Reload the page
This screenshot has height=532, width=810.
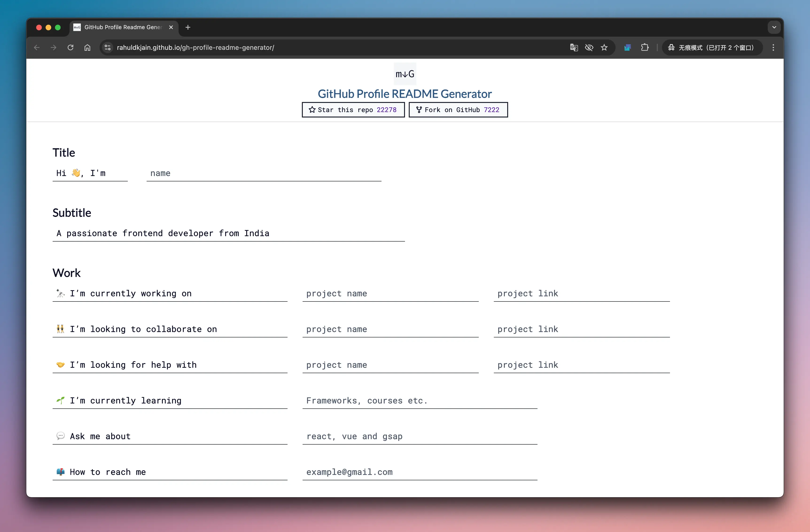pyautogui.click(x=70, y=48)
